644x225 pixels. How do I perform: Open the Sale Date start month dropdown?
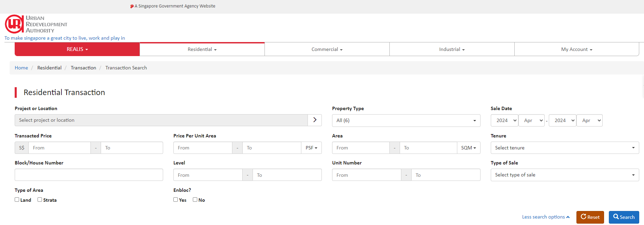(x=531, y=120)
